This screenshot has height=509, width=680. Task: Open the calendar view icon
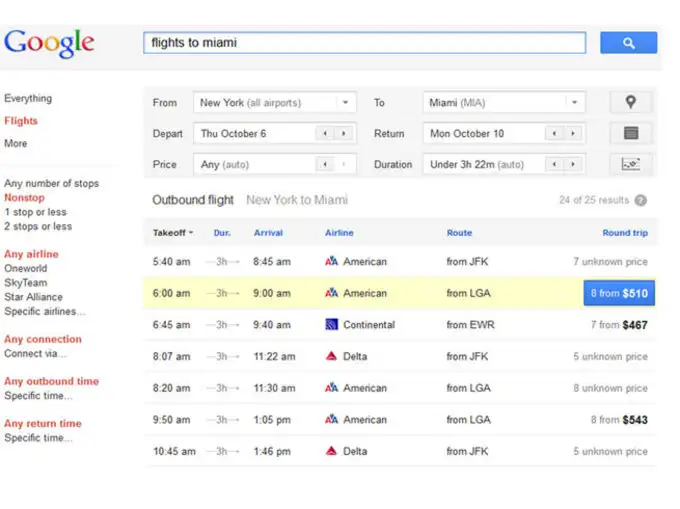[630, 133]
